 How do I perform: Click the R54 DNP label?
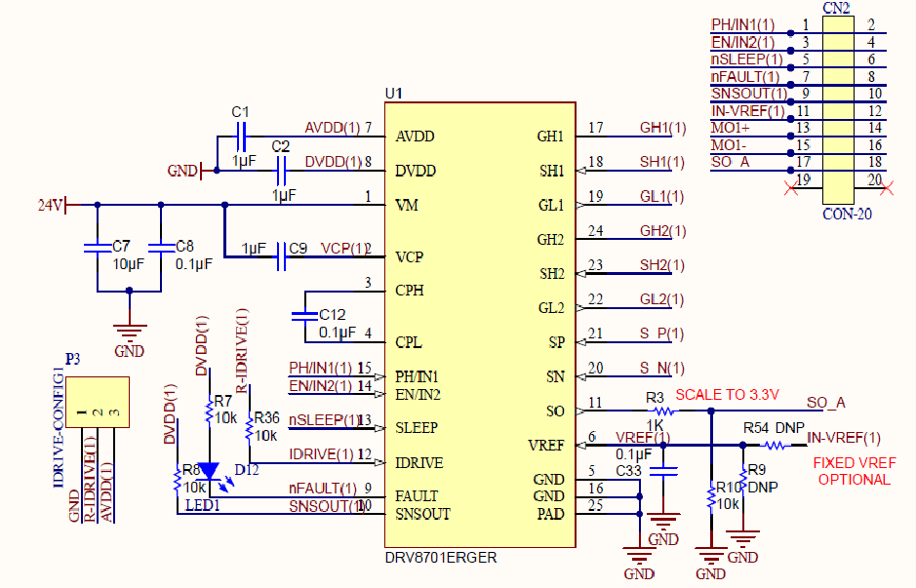pos(774,428)
